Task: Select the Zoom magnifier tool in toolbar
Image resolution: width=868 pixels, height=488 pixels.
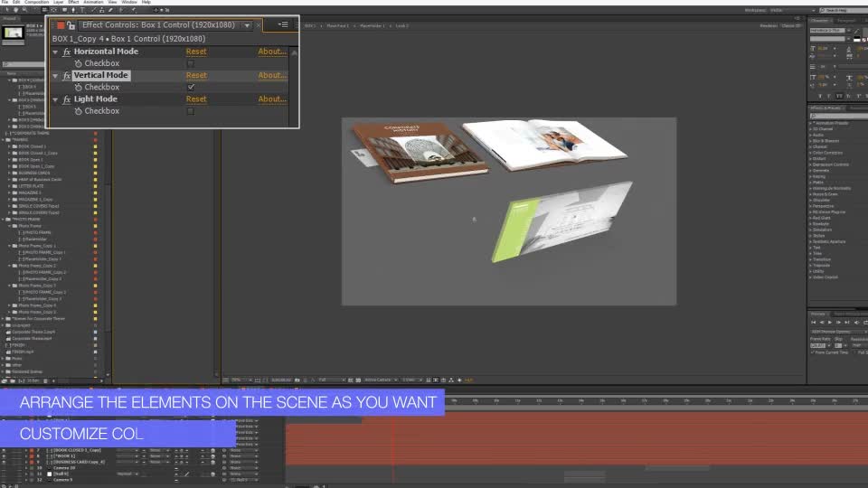Action: [24, 9]
